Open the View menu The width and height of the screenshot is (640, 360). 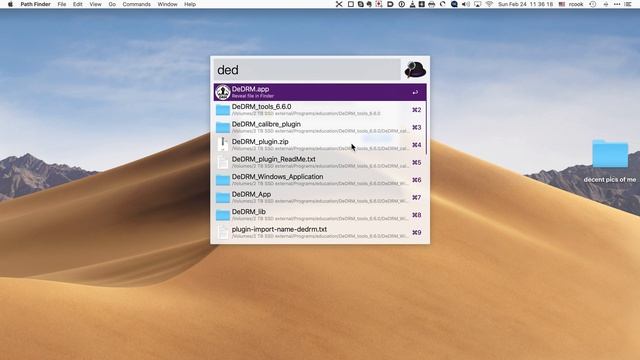point(95,4)
